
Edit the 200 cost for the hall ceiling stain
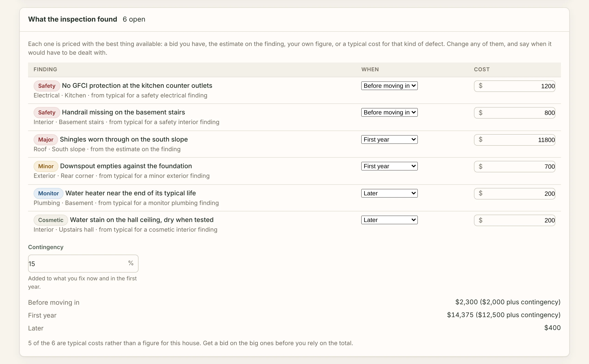pos(514,221)
